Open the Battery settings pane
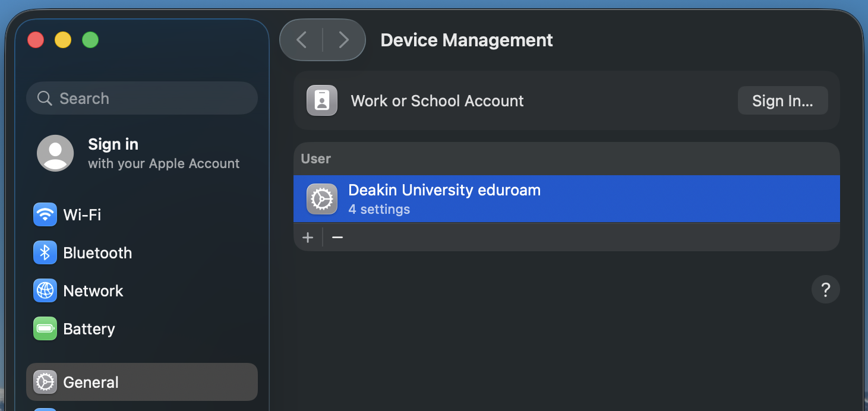 [x=89, y=329]
